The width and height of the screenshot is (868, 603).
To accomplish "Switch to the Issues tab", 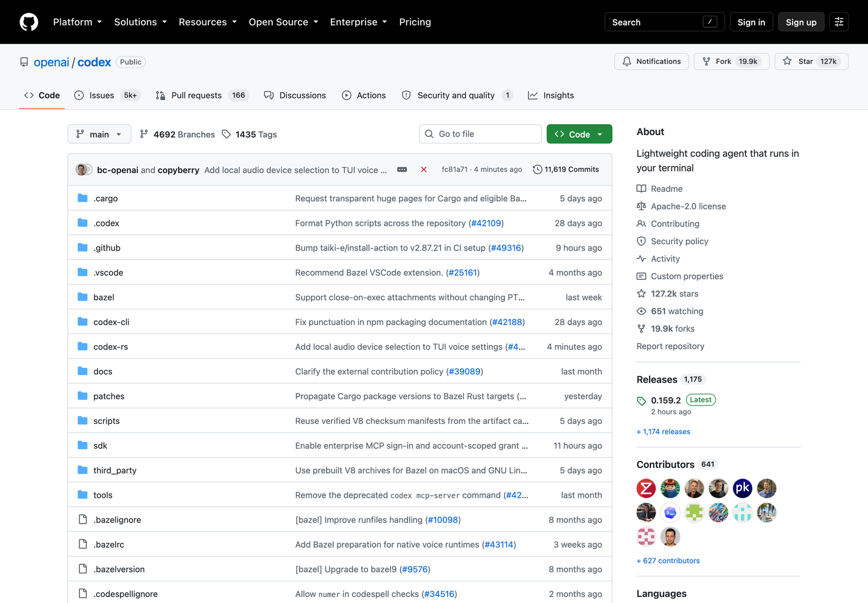I will point(107,96).
